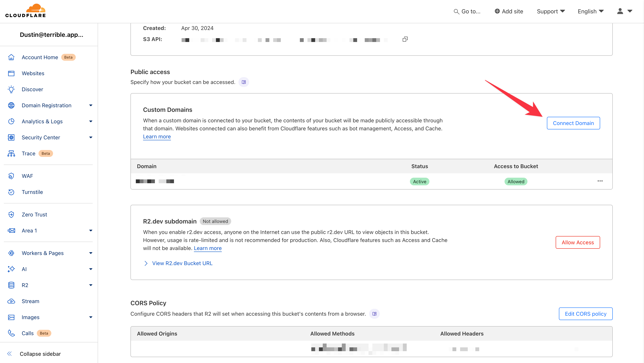This screenshot has width=644, height=363.
Task: Click the Security Center icon
Action: 11,137
